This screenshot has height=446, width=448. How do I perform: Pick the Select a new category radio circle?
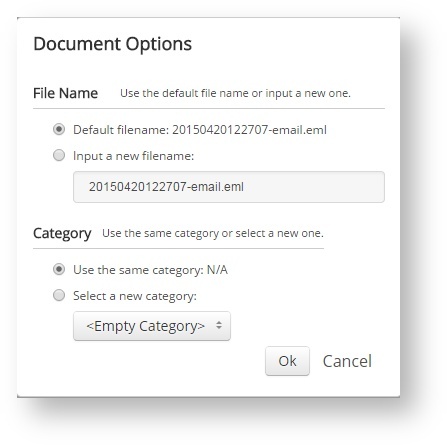(x=59, y=295)
